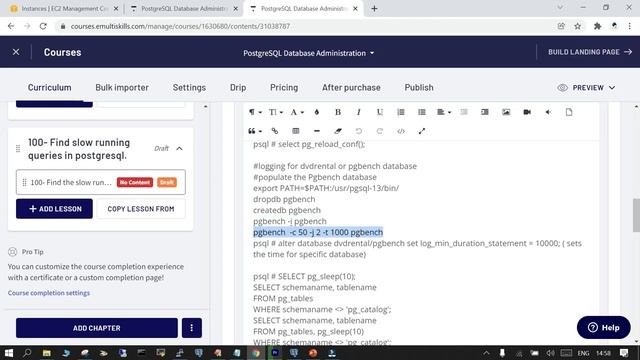640x360 pixels.
Task: Insert hyperlink with link icon
Action: point(275,131)
